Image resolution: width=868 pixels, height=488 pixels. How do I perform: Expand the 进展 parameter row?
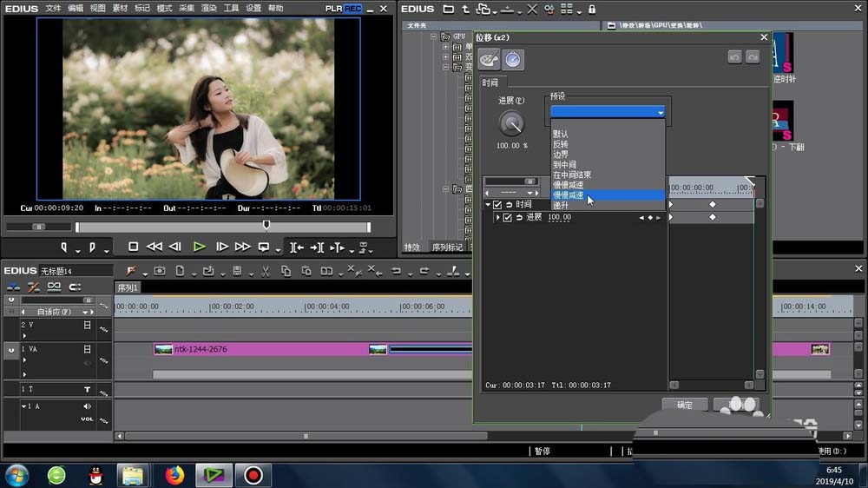click(x=497, y=218)
